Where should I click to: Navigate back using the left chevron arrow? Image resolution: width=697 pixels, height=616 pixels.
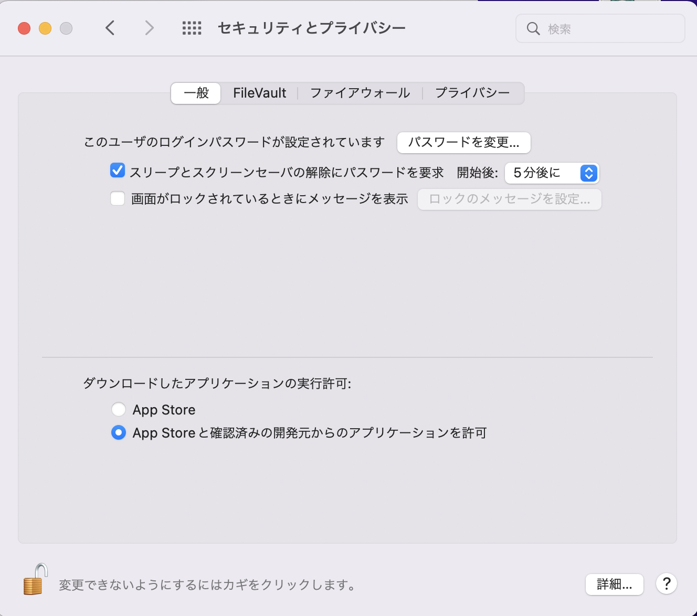110,28
